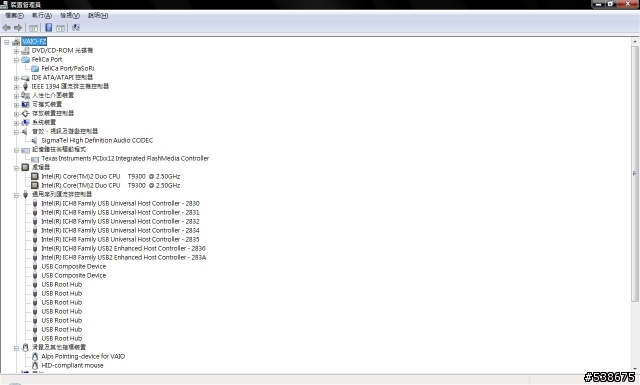Select USB2 Enhanced Host Controller - 2836
This screenshot has width=640, height=385.
(123, 248)
